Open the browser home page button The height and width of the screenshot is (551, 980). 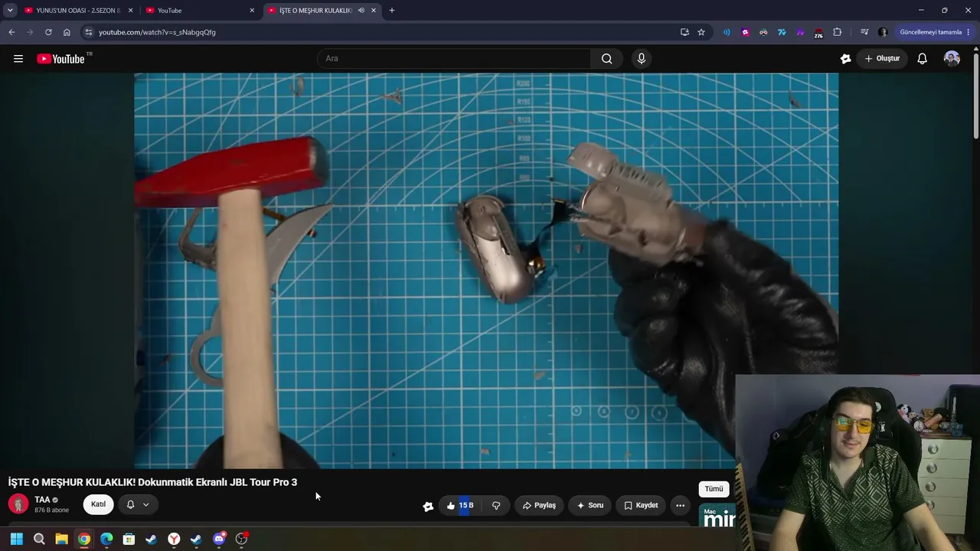[x=67, y=32]
